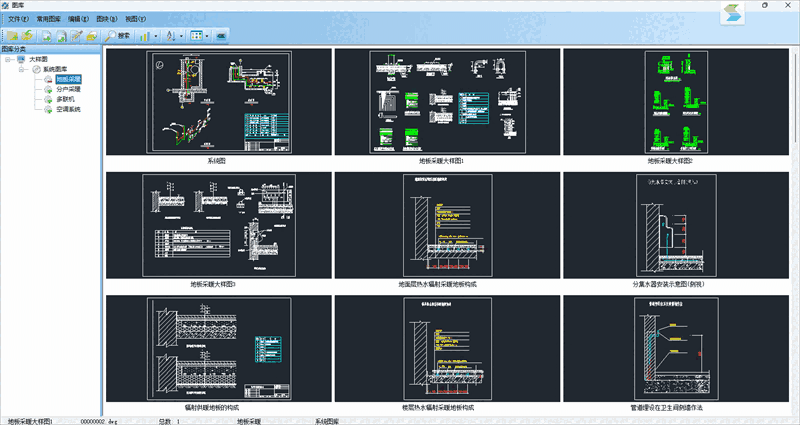The height and width of the screenshot is (425, 800).
Task: Click the A-Z sort icon
Action: (x=171, y=36)
